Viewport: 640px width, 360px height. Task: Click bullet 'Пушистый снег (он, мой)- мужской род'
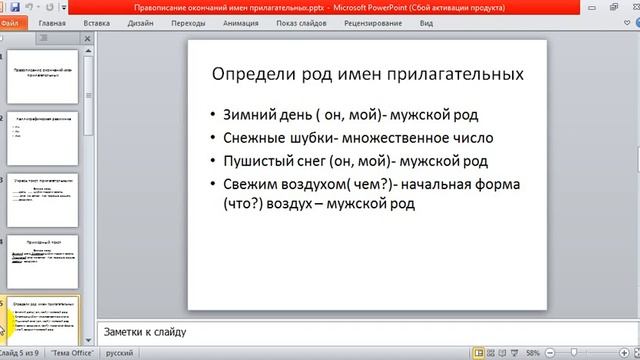[x=356, y=161]
